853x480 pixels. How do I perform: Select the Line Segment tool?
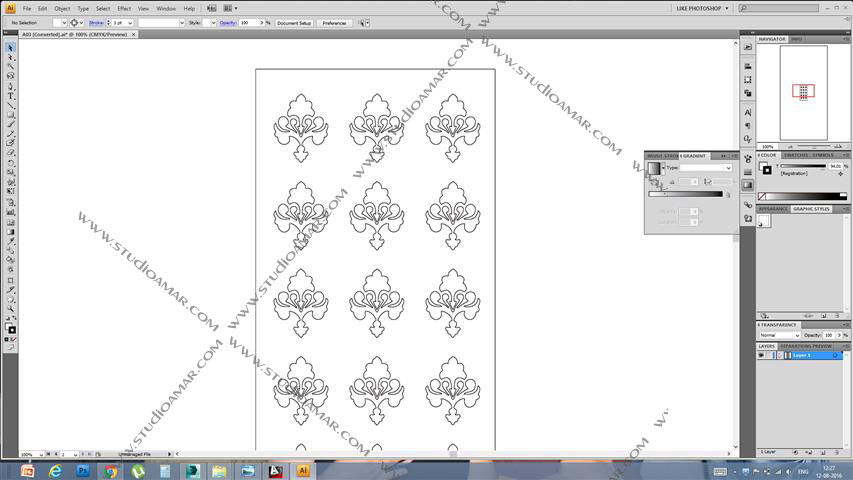point(10,105)
